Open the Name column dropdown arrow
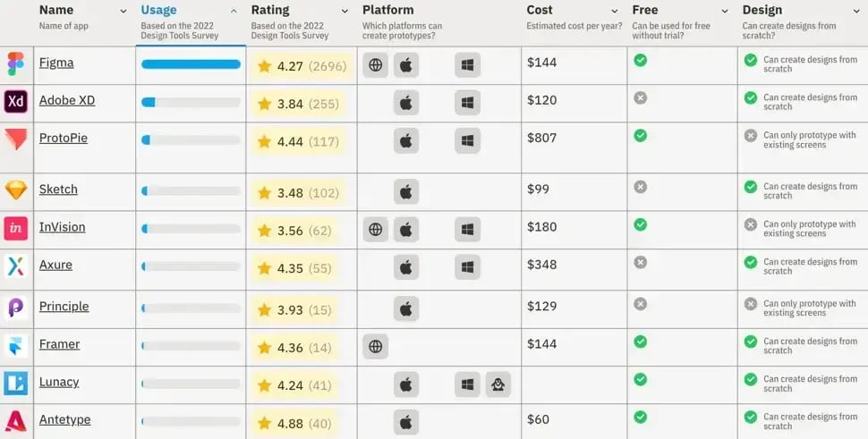Screen dimensions: 868x439 [x=123, y=11]
